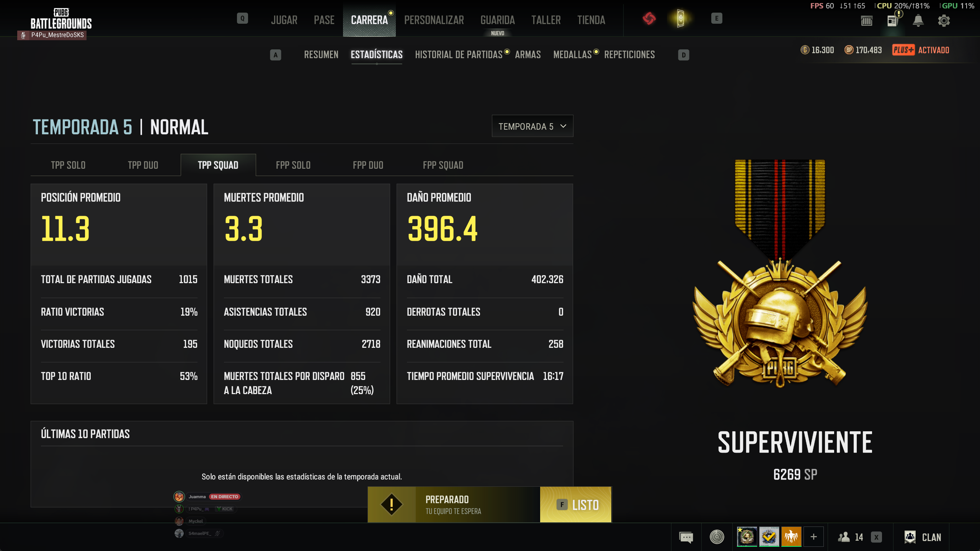The width and height of the screenshot is (980, 551).
Task: Click the clan shield icon
Action: 910,537
